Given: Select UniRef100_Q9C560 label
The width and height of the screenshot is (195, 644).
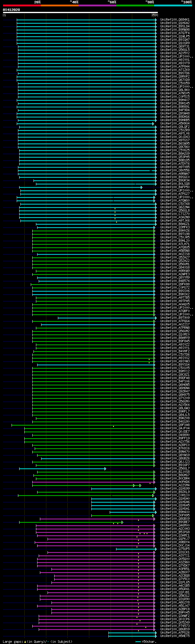Looking at the screenshot, I should click(x=175, y=147).
